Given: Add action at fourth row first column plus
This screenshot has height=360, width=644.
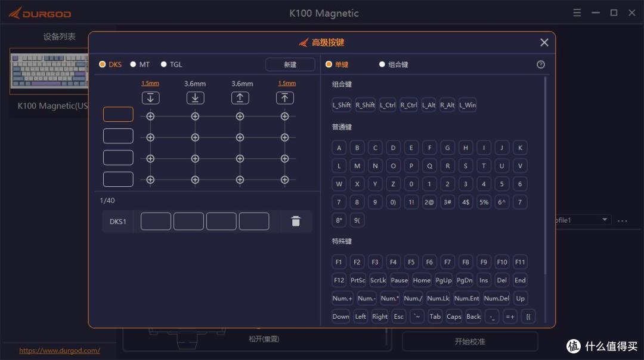Looking at the screenshot, I should click(150, 180).
